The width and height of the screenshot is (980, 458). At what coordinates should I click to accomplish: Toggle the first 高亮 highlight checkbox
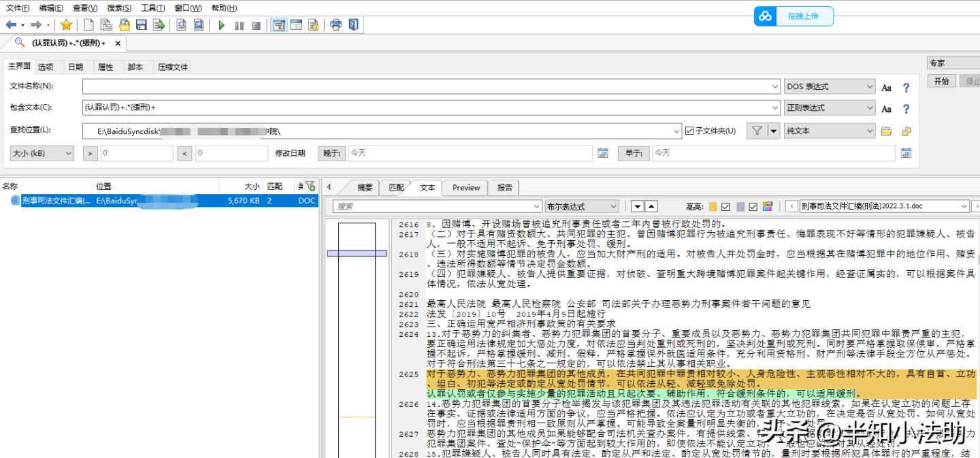[725, 207]
